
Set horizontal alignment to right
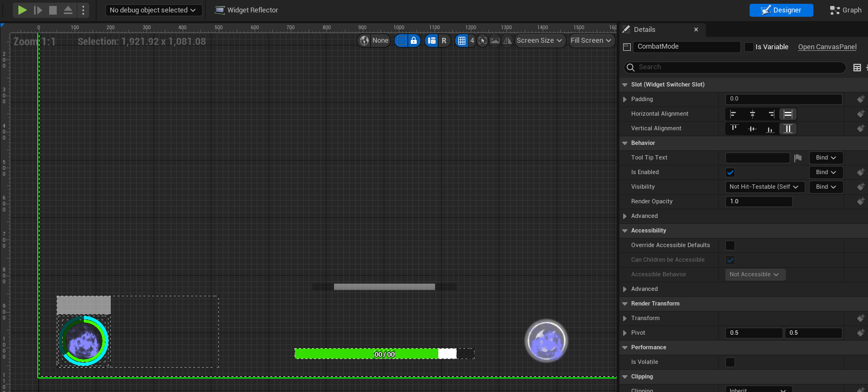pyautogui.click(x=770, y=114)
